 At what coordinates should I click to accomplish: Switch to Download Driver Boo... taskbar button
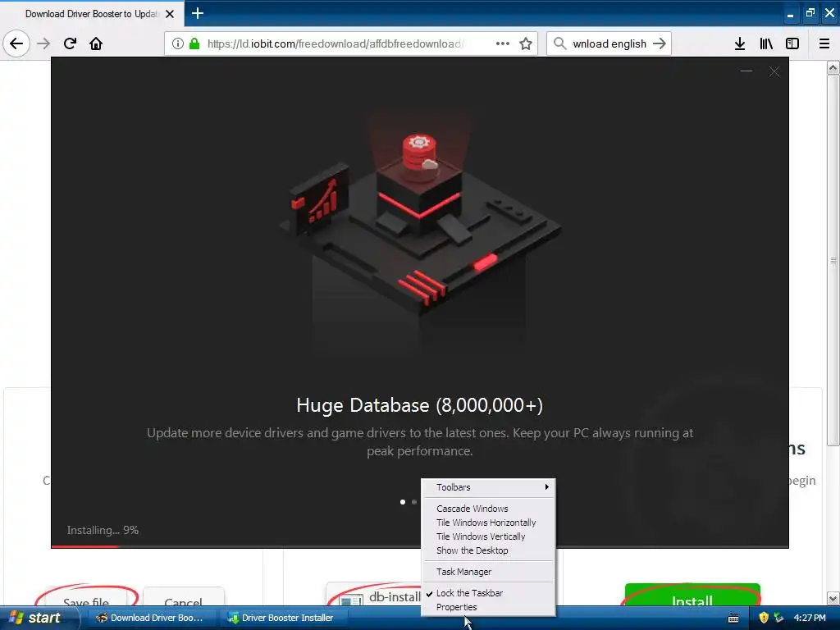(150, 618)
